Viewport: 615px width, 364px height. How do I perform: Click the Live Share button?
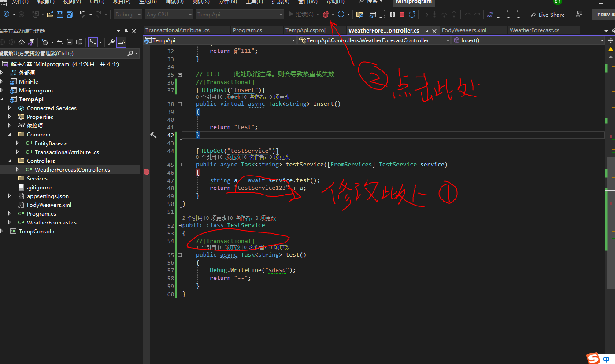click(x=547, y=14)
